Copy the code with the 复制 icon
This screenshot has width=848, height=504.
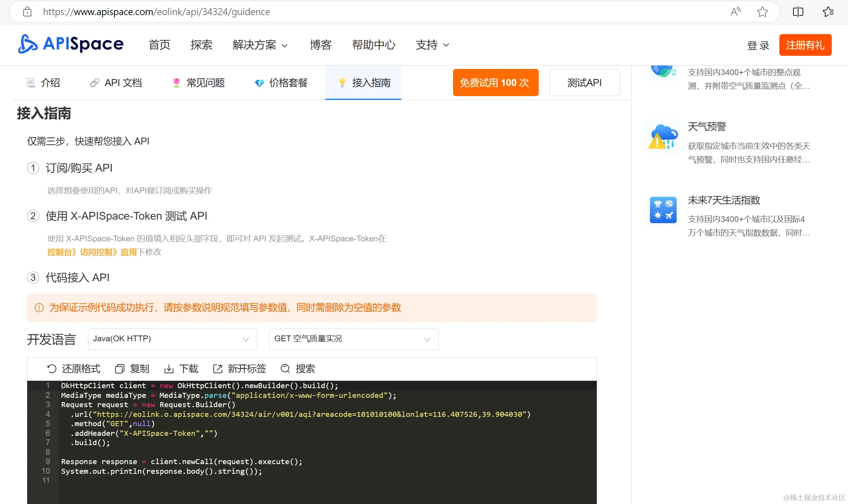click(x=120, y=369)
